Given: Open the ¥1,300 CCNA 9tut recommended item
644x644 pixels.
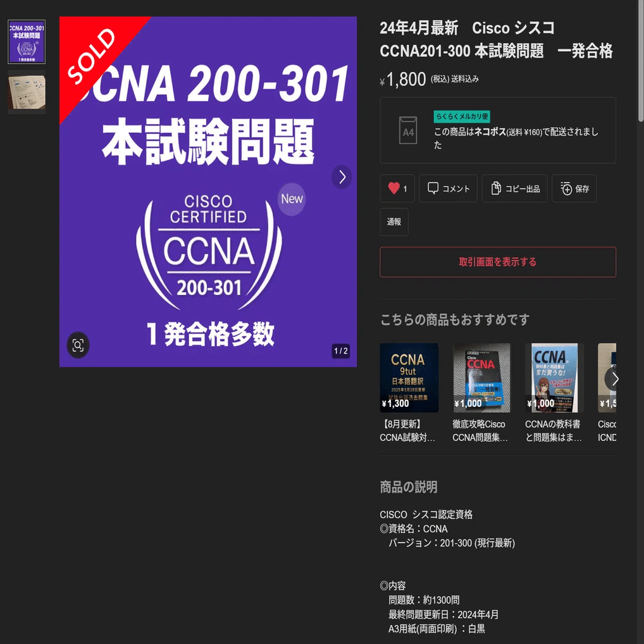Looking at the screenshot, I should [409, 378].
